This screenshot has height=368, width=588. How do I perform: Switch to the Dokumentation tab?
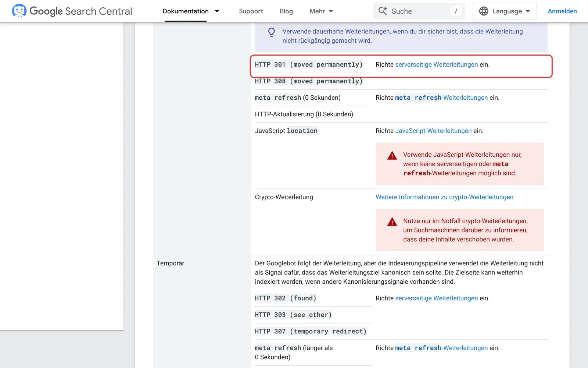(x=186, y=11)
